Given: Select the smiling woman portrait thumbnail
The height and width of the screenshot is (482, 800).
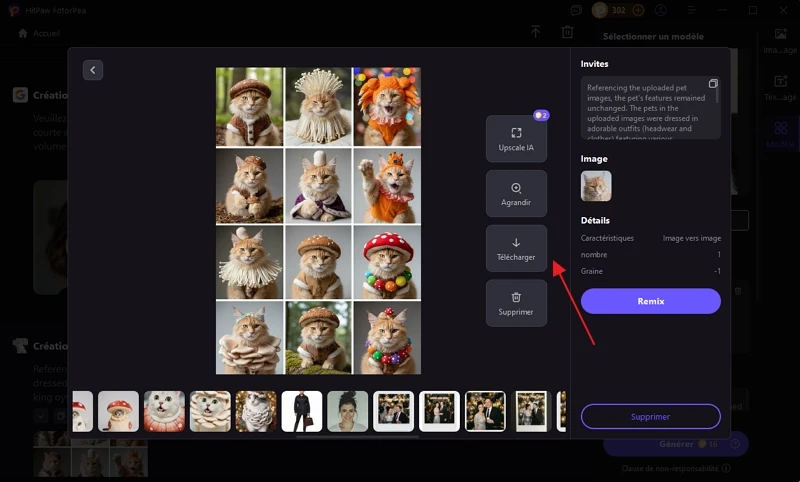Looking at the screenshot, I should [x=347, y=412].
